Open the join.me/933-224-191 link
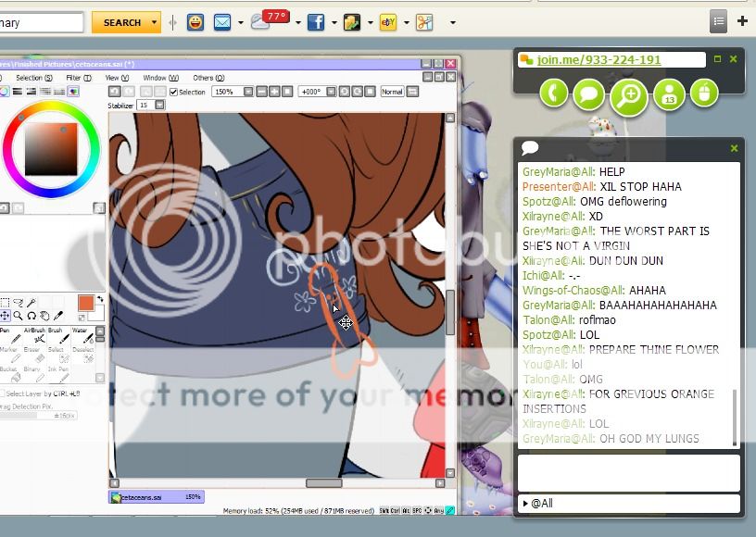 (598, 59)
